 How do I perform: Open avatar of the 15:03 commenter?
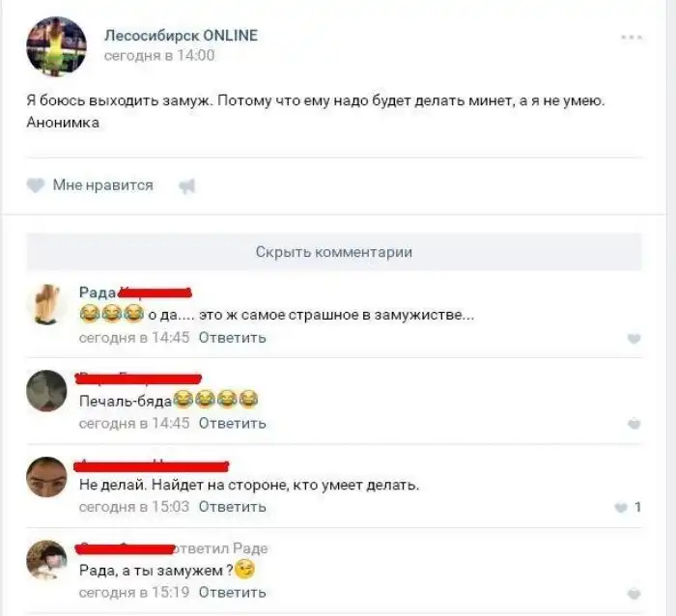[x=47, y=476]
